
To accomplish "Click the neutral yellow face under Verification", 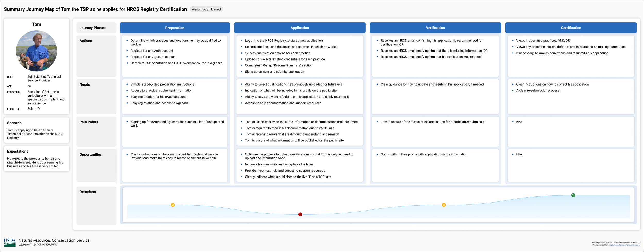I will 444,205.
